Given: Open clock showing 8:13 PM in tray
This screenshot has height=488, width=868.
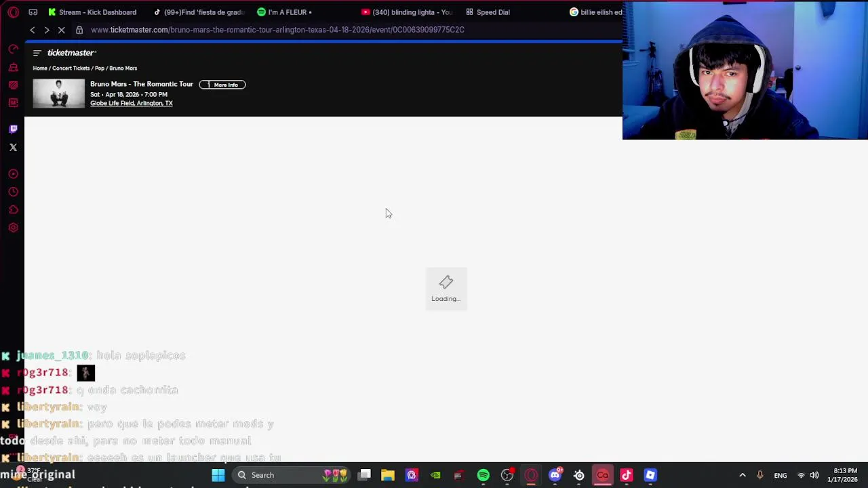Looking at the screenshot, I should point(844,475).
